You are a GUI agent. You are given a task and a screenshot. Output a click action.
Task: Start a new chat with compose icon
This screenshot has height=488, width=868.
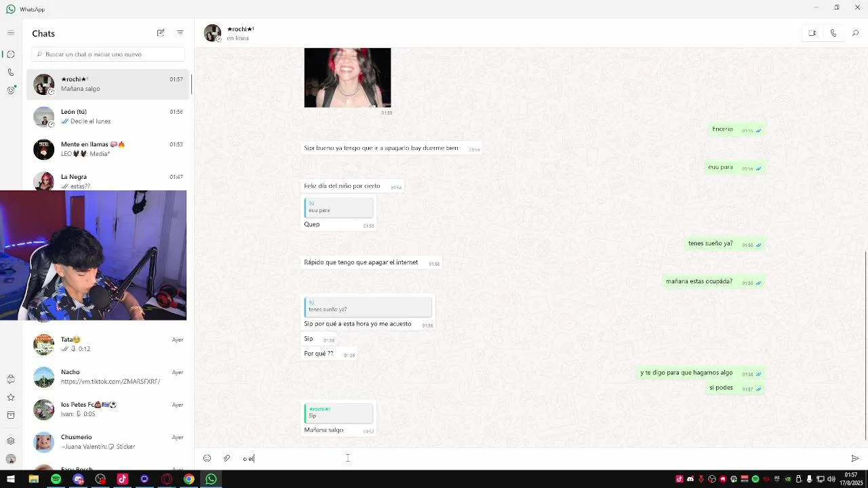(x=161, y=33)
